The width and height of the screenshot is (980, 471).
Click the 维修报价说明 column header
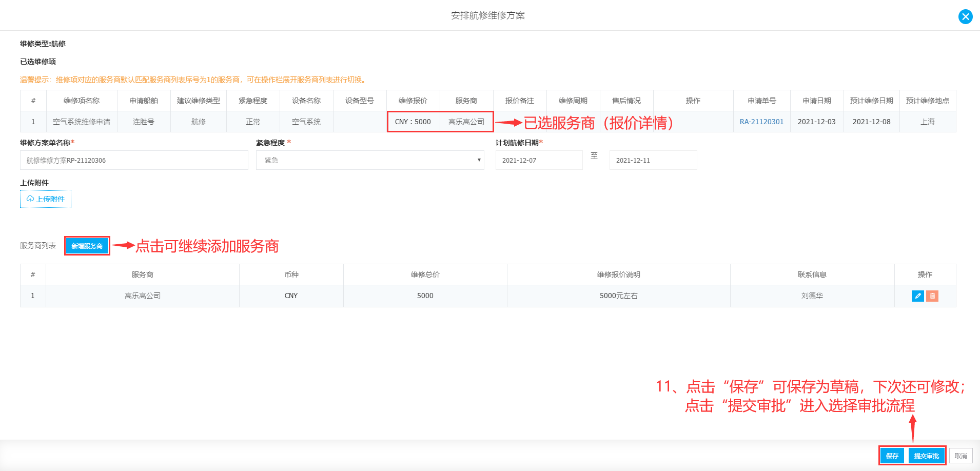coord(619,274)
